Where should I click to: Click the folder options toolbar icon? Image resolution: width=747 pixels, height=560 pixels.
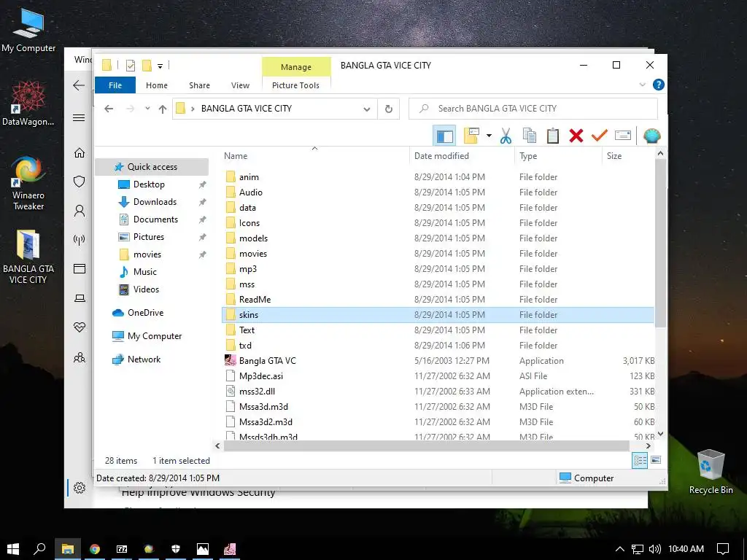tap(472, 136)
